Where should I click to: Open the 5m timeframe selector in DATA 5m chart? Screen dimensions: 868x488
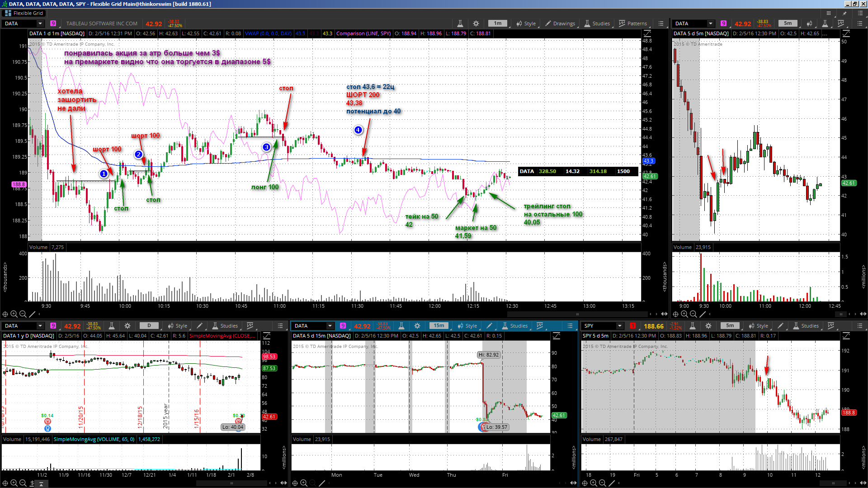click(788, 23)
